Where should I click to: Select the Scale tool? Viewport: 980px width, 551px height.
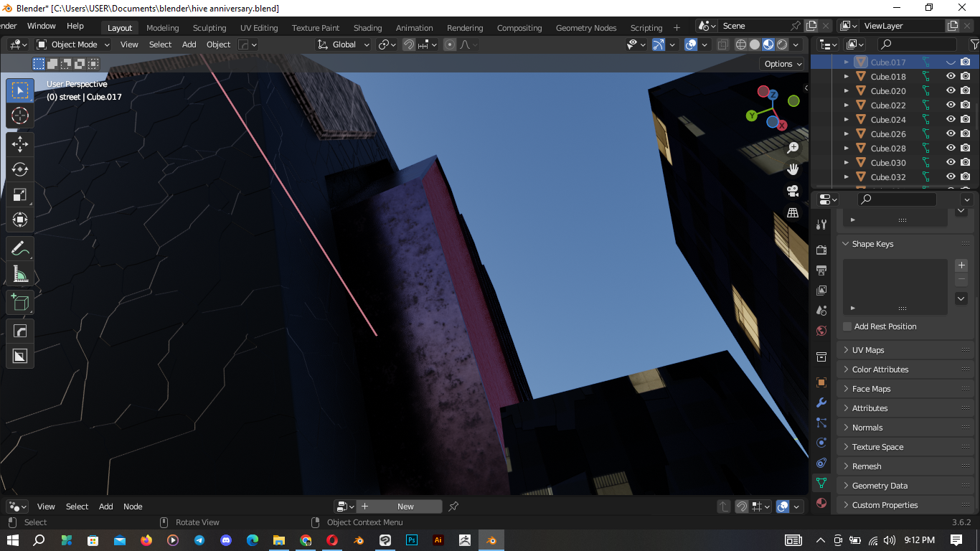(x=20, y=194)
